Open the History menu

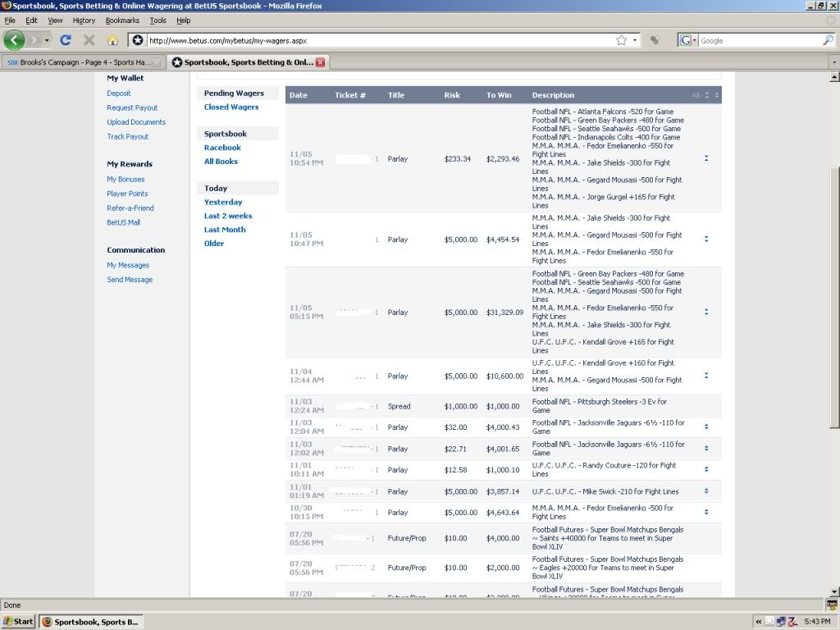pos(84,21)
